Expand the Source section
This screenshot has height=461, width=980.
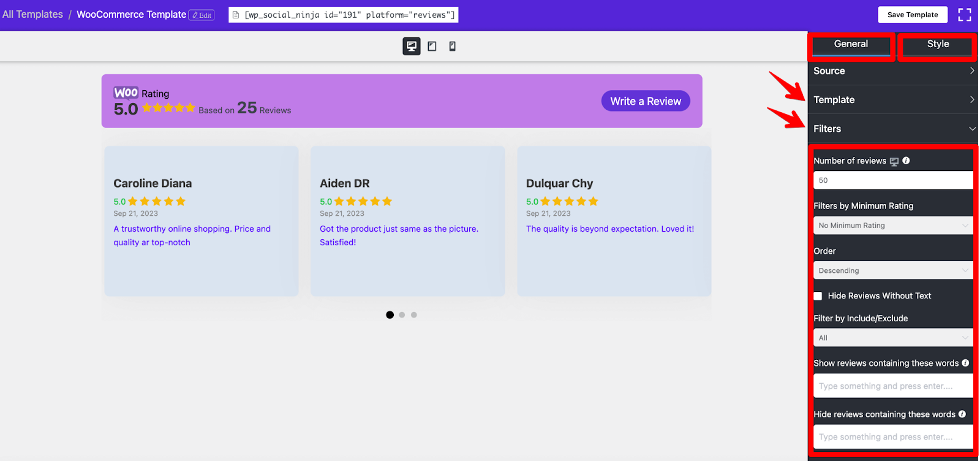click(893, 71)
